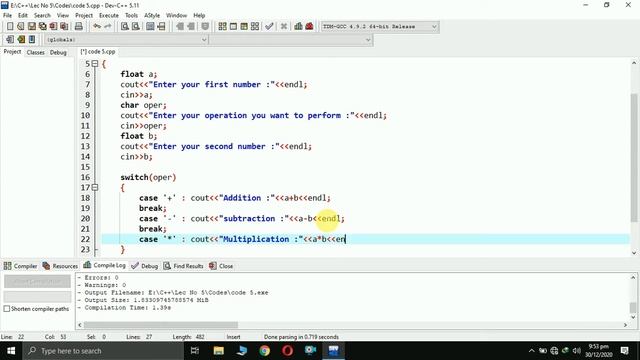Switch to the Project side tab
This screenshot has width=640, height=360.
[x=12, y=52]
